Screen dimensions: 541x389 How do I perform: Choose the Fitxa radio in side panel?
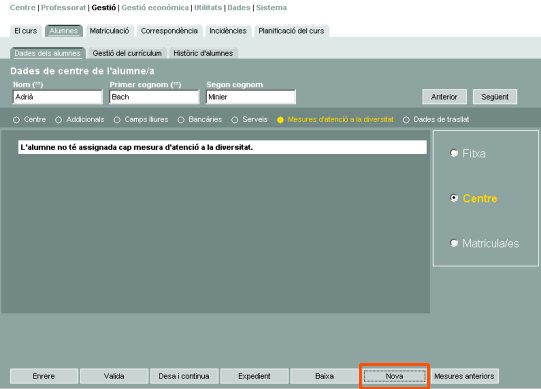(x=454, y=153)
